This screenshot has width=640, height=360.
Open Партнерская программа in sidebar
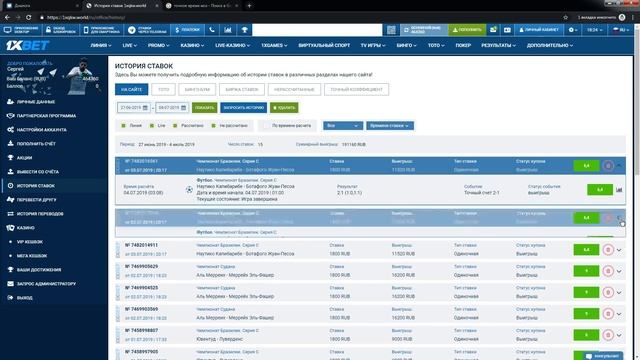pyautogui.click(x=41, y=116)
